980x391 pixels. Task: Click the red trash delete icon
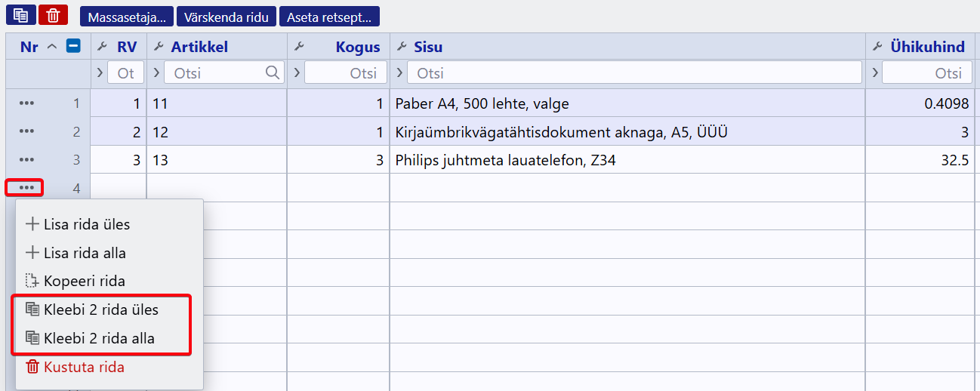click(53, 15)
